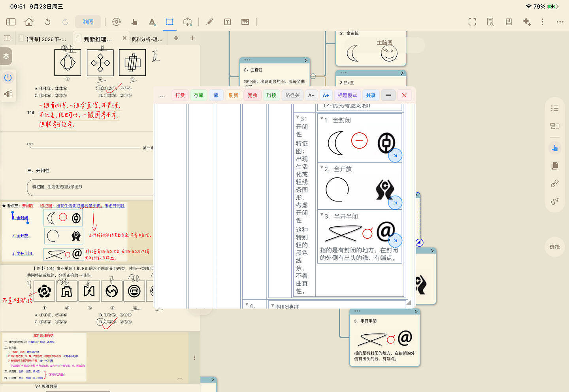Increase font size with A+
The height and width of the screenshot is (392, 569).
coord(326,95)
